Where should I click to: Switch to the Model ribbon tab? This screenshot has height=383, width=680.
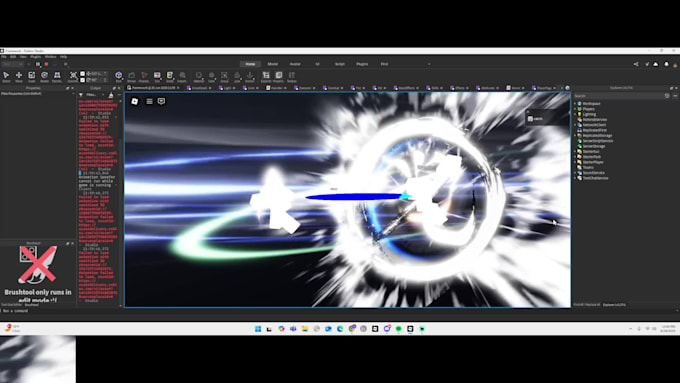(272, 64)
